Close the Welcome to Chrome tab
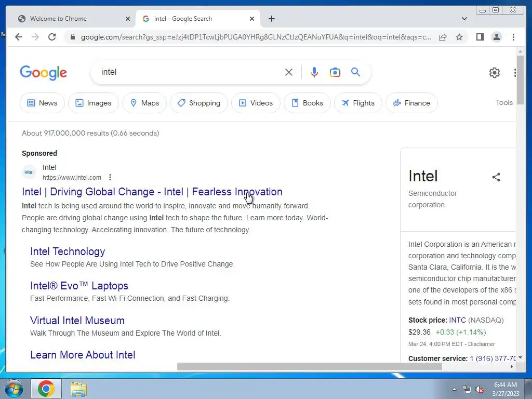 point(128,19)
